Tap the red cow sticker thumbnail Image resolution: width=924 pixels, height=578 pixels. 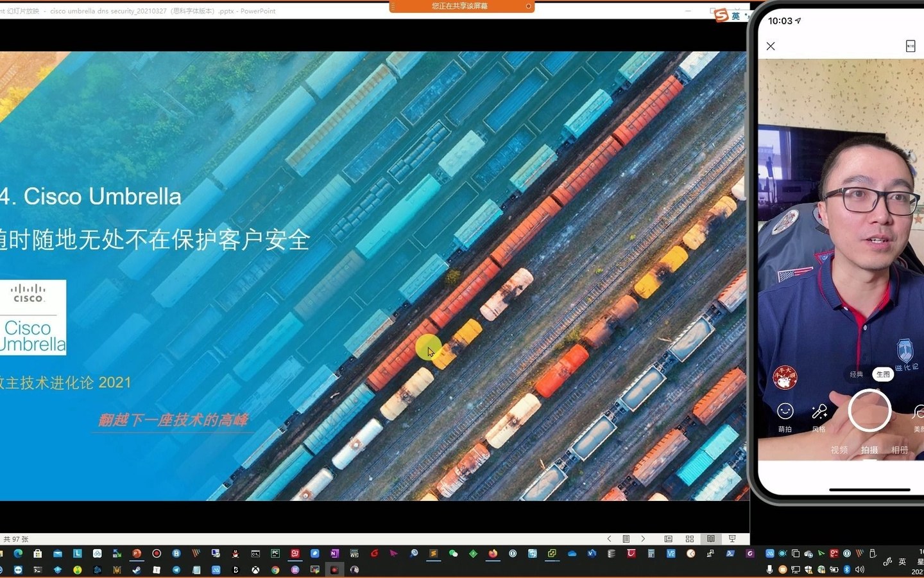785,377
